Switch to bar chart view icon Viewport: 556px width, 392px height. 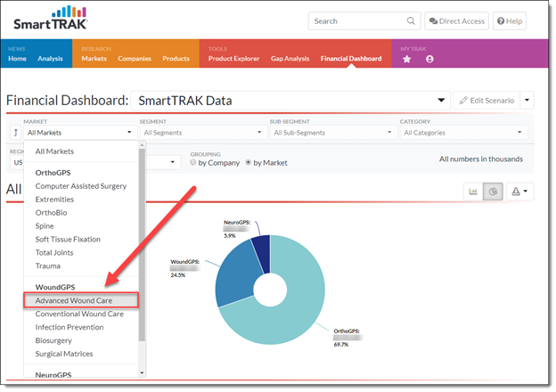click(x=473, y=192)
